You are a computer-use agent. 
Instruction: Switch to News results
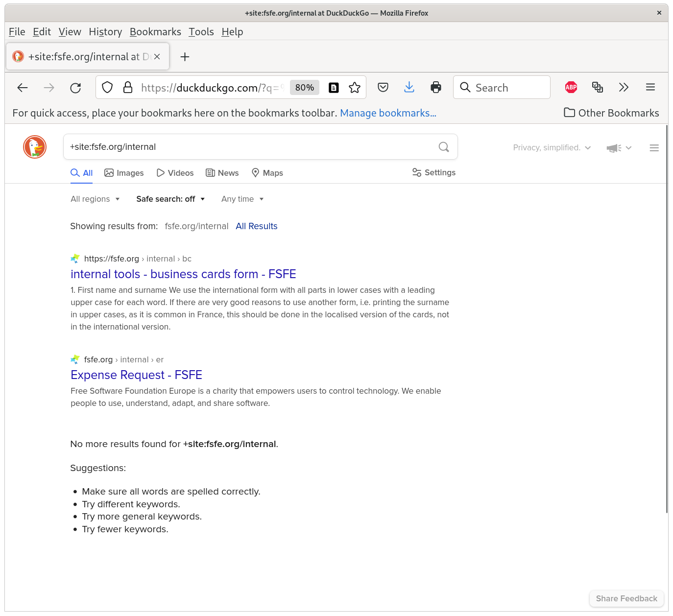tap(222, 173)
